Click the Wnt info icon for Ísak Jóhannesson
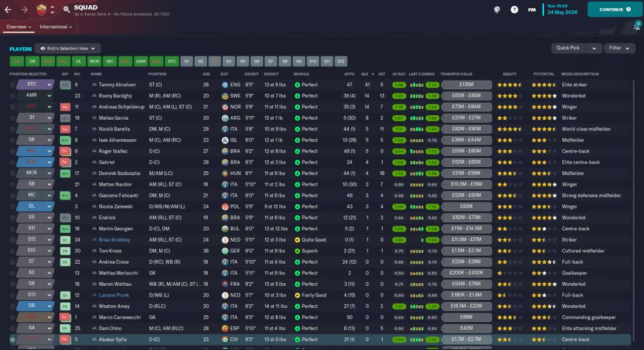The height and width of the screenshot is (350, 644). point(65,140)
